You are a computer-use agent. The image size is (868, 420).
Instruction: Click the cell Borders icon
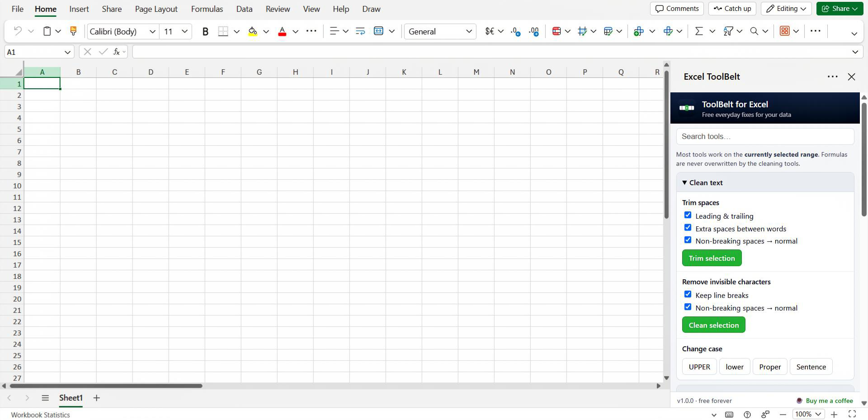[x=223, y=31]
